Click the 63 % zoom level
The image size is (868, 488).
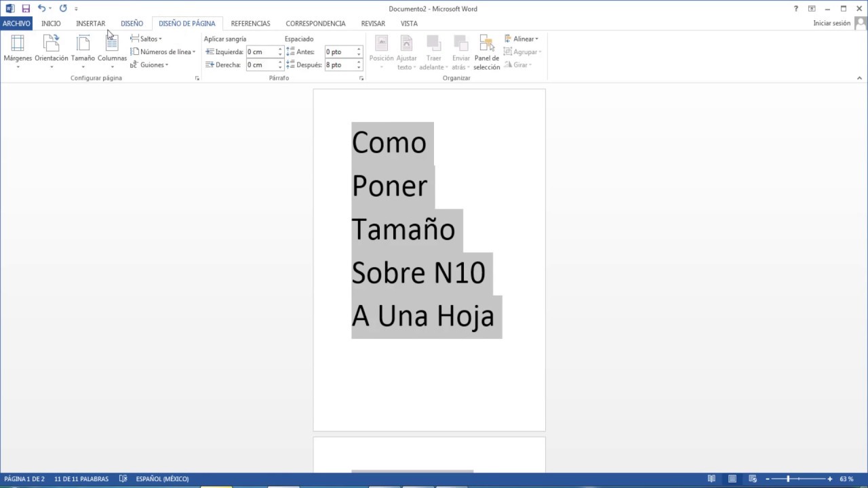point(846,479)
